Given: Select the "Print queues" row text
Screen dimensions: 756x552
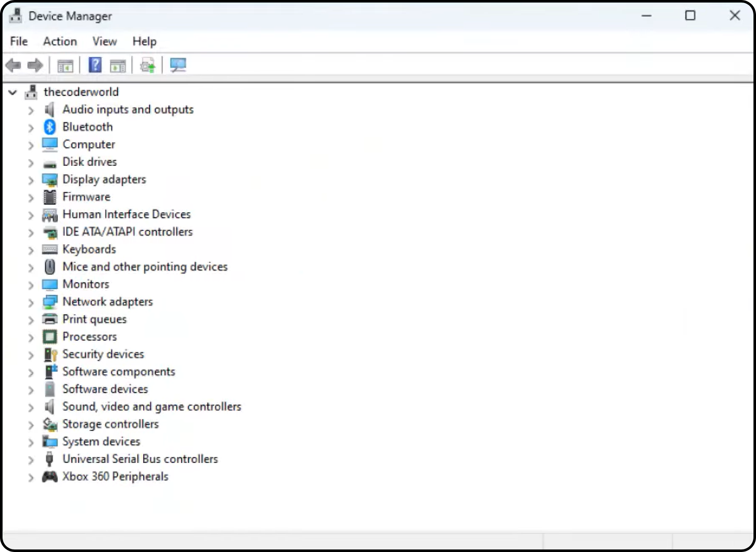Looking at the screenshot, I should pos(95,319).
